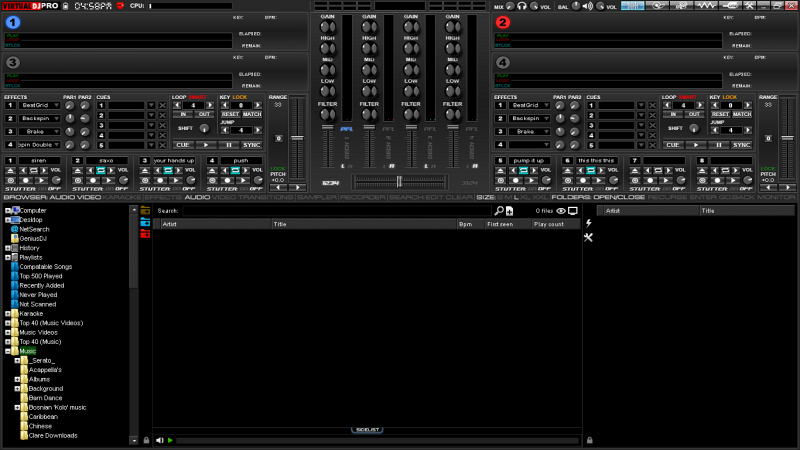
Task: Toggle loop mode on siren sample
Action: pyautogui.click(x=34, y=170)
